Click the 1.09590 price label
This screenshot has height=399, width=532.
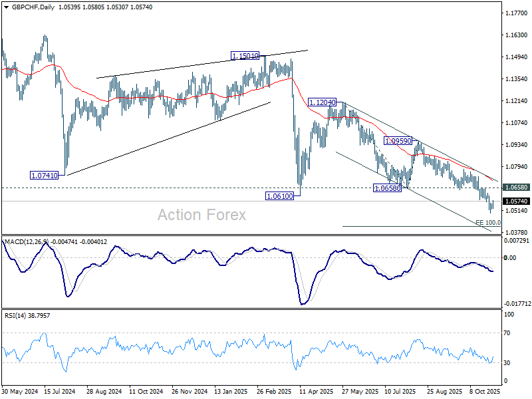click(x=398, y=140)
